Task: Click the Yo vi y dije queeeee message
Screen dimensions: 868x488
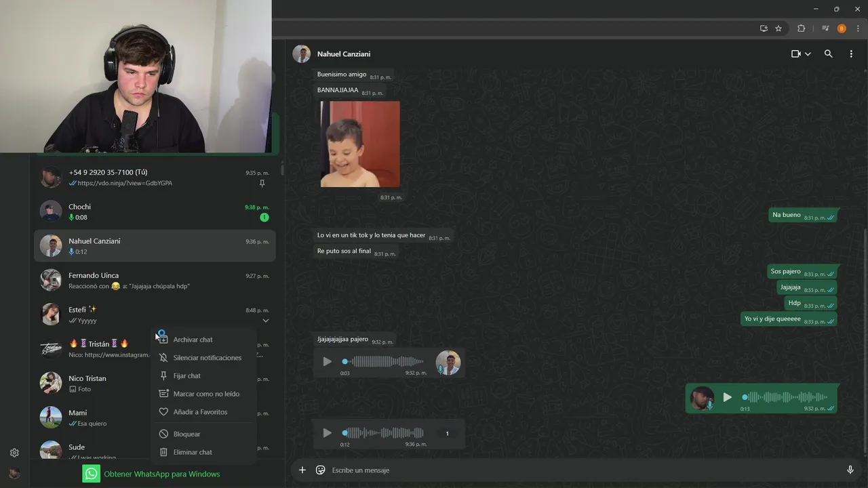Action: (789, 319)
